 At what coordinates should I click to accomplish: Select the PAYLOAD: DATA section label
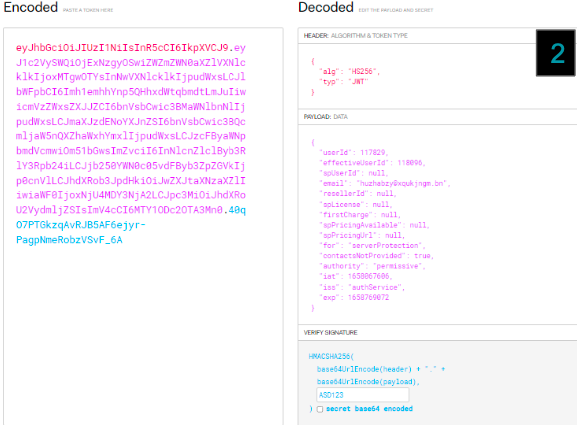(x=325, y=117)
